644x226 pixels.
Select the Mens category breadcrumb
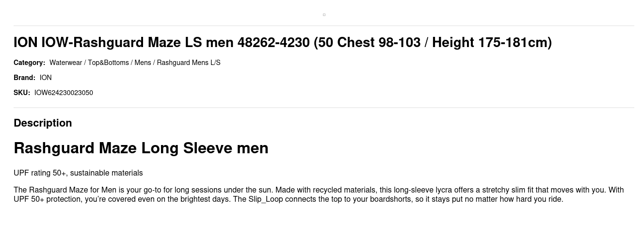point(143,63)
